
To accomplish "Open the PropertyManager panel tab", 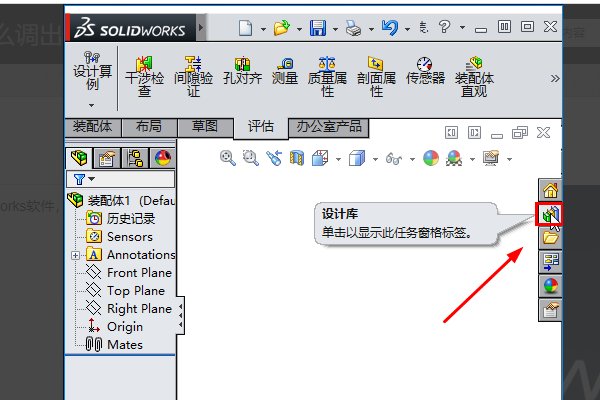I will 107,158.
